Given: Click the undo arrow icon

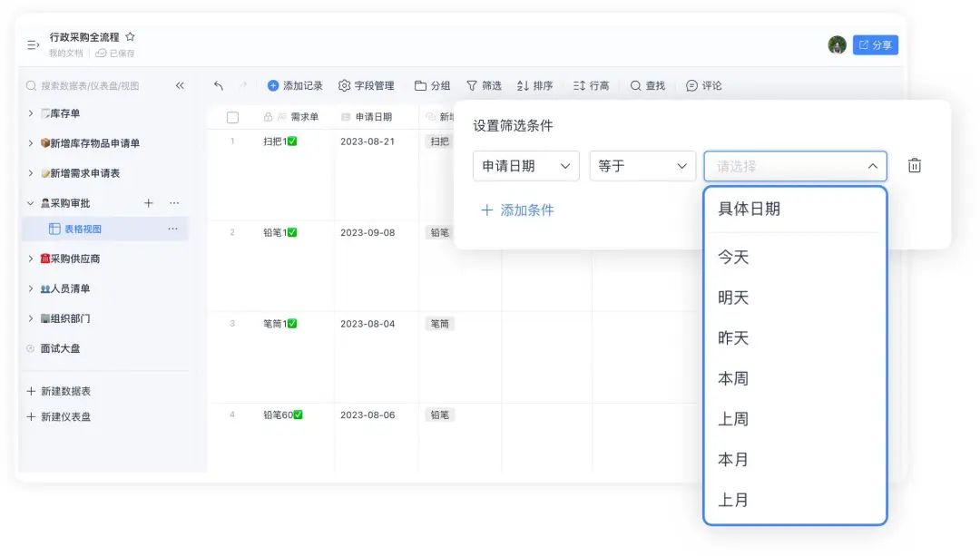Looking at the screenshot, I should pyautogui.click(x=219, y=86).
